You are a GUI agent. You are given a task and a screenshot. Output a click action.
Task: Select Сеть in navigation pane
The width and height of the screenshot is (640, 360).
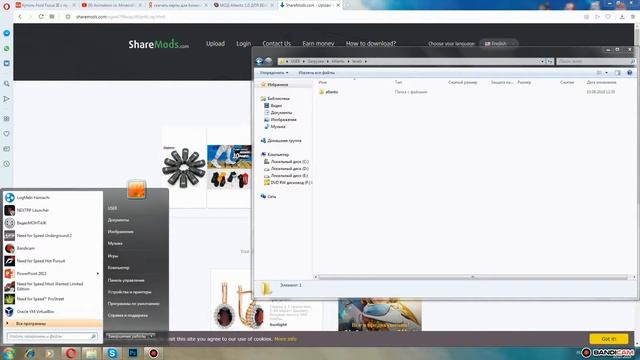tap(271, 196)
